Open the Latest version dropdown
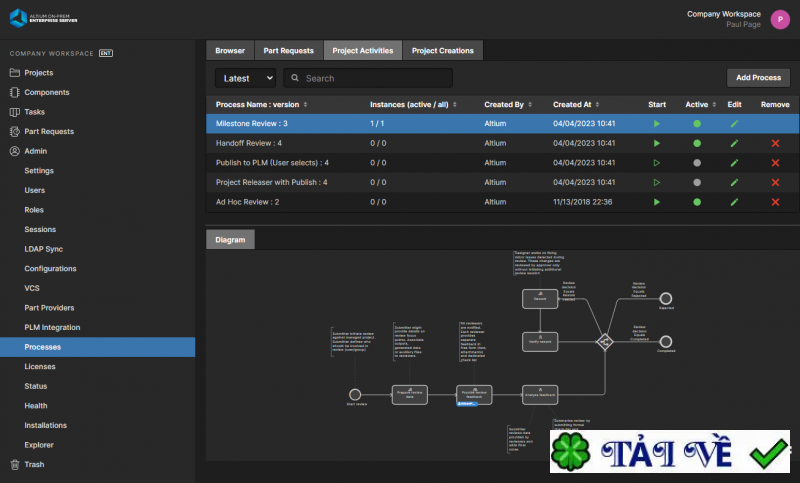 click(x=245, y=78)
